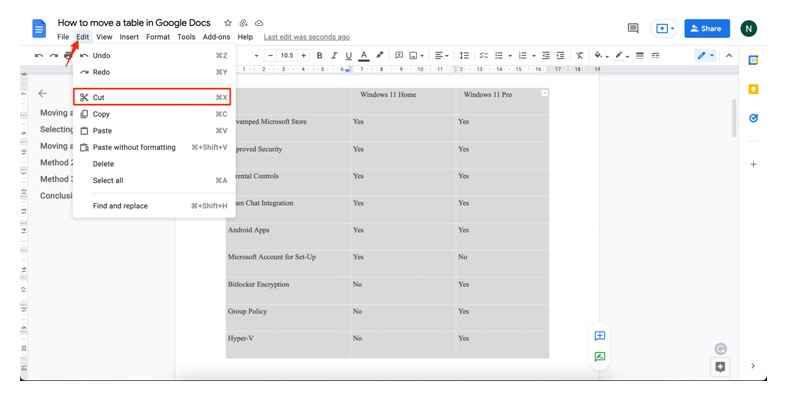The width and height of the screenshot is (786, 397).
Task: Click the blue Share button
Action: (707, 29)
